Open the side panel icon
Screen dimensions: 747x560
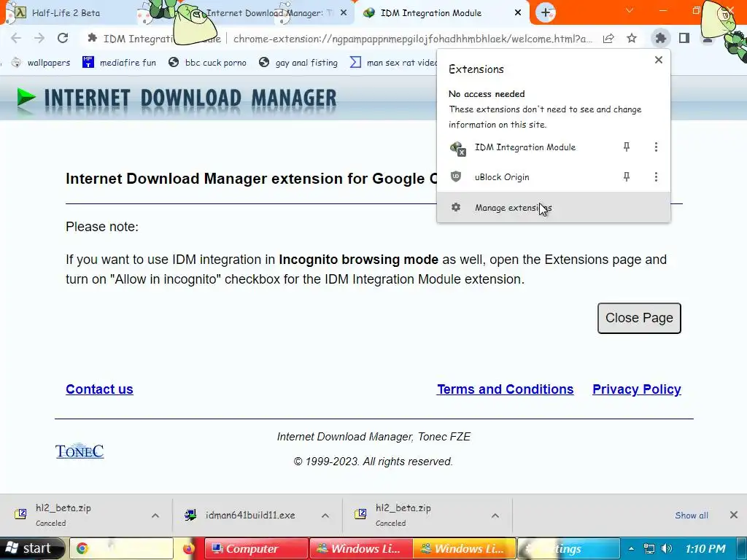coord(684,38)
